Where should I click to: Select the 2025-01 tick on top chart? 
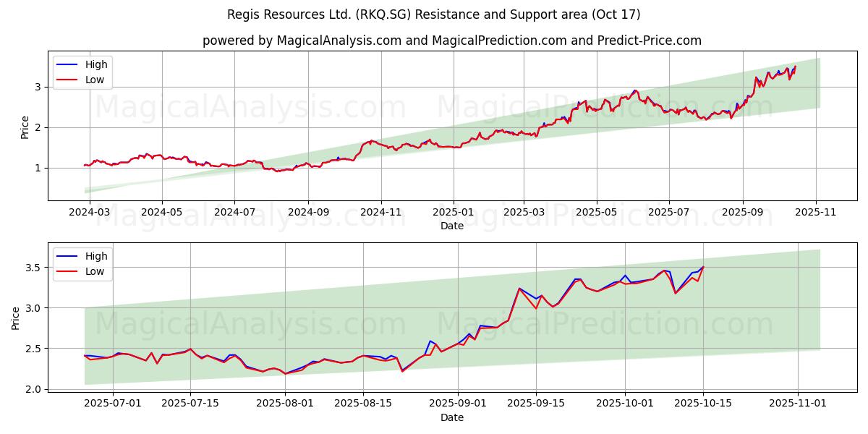tap(454, 213)
